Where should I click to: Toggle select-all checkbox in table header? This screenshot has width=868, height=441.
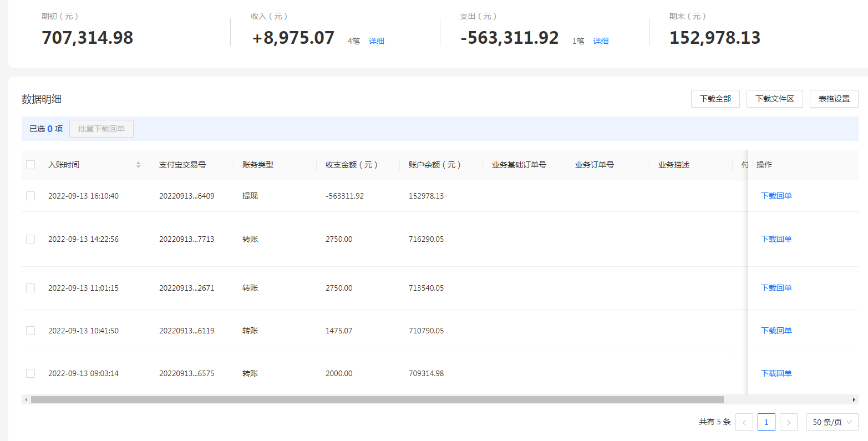pyautogui.click(x=31, y=165)
